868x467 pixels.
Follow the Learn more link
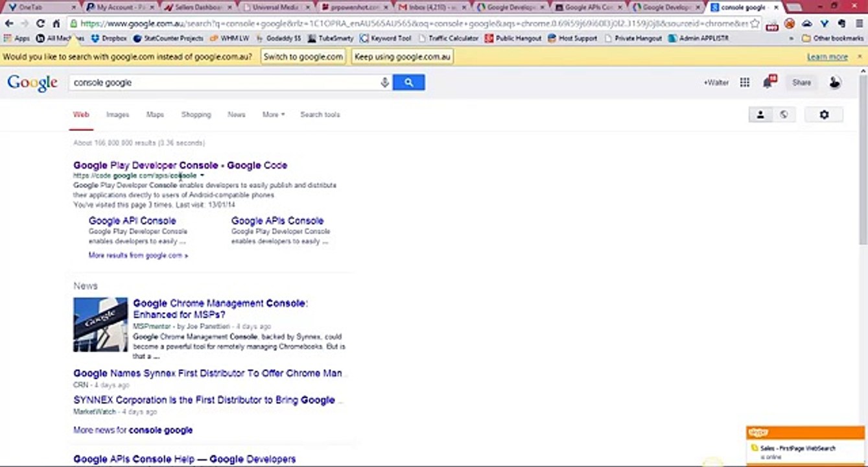point(827,57)
